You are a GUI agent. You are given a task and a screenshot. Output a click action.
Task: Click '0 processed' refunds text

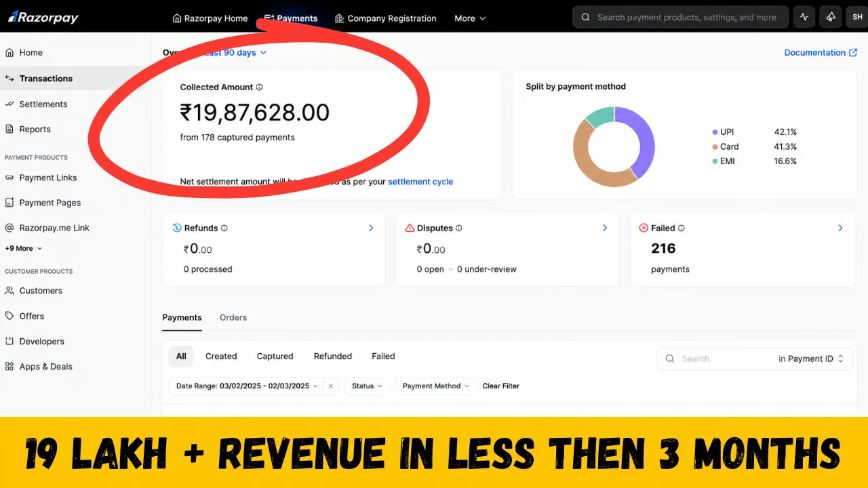208,270
